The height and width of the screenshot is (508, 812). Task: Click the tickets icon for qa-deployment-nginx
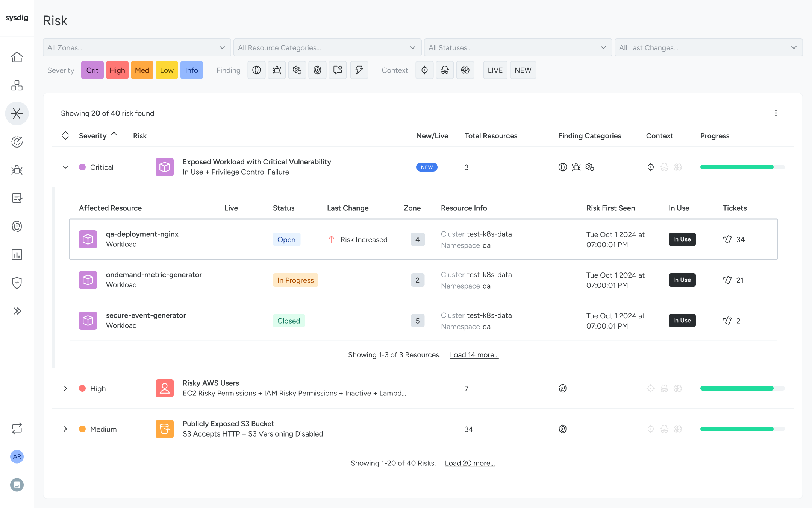[727, 239]
